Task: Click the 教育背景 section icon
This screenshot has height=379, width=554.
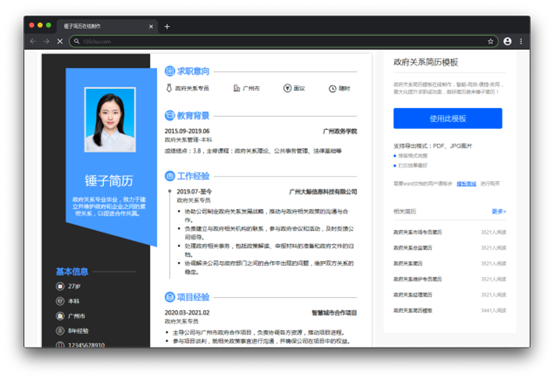Action: pyautogui.click(x=170, y=115)
